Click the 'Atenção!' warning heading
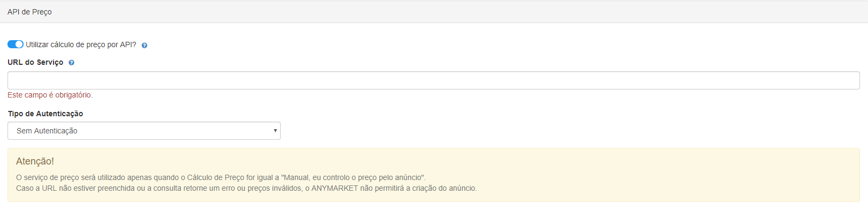This screenshot has width=868, height=217. 35,161
